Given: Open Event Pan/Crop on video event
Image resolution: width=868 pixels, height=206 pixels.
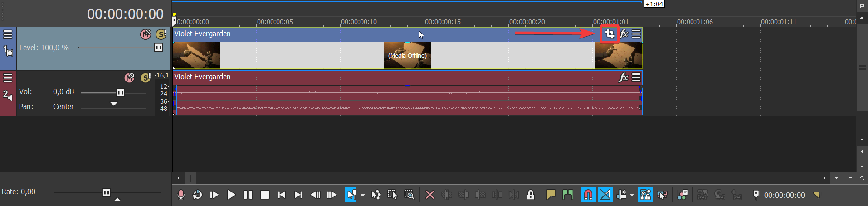Looking at the screenshot, I should pos(610,34).
